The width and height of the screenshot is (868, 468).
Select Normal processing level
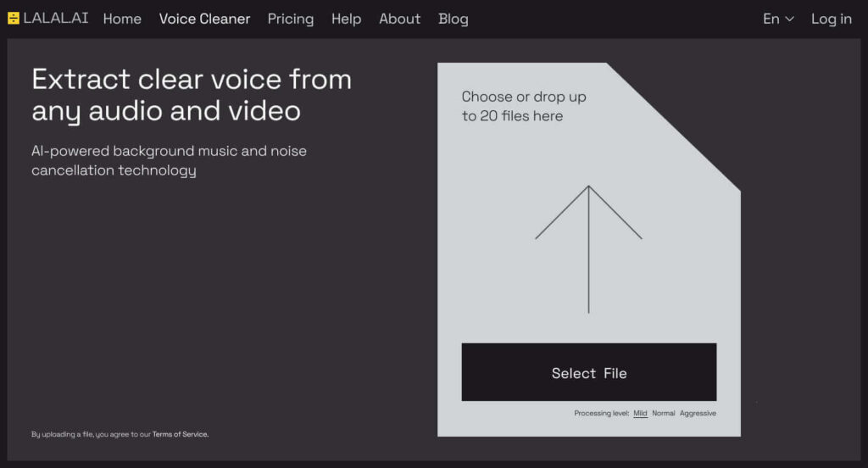pos(663,413)
